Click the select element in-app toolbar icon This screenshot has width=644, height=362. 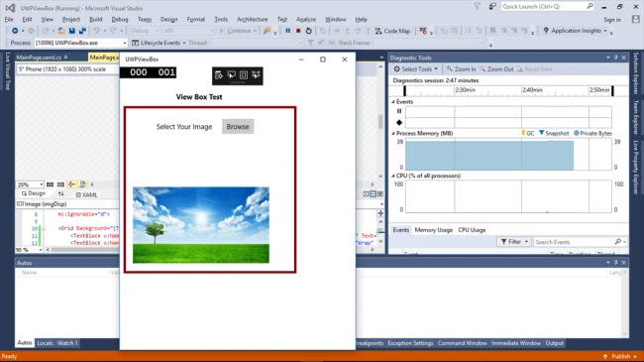pos(231,74)
